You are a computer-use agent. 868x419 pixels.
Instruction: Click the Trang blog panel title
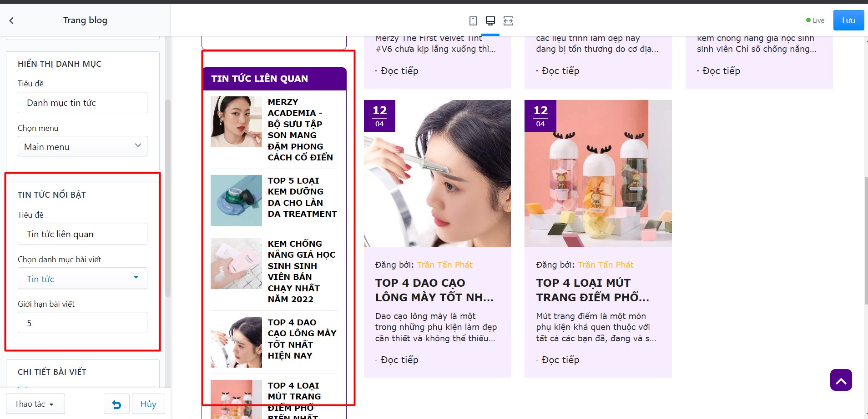85,20
